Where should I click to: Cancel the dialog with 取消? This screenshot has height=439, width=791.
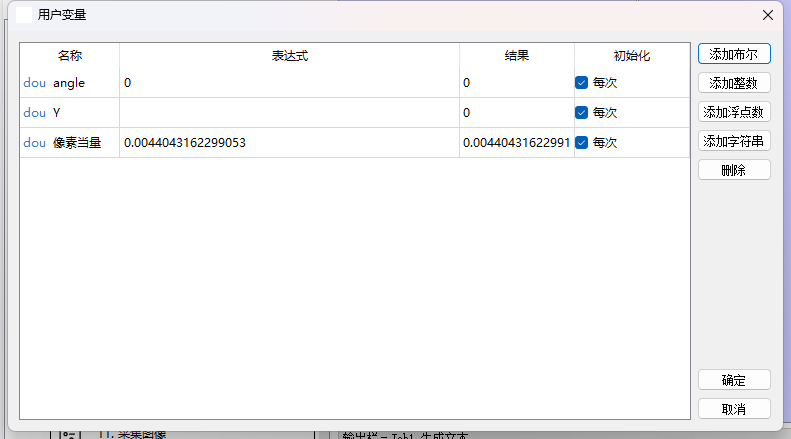[734, 409]
